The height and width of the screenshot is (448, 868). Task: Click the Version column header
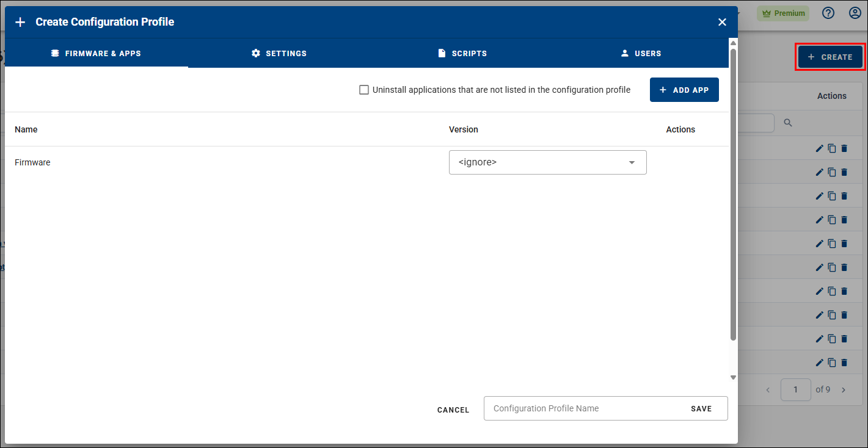464,129
